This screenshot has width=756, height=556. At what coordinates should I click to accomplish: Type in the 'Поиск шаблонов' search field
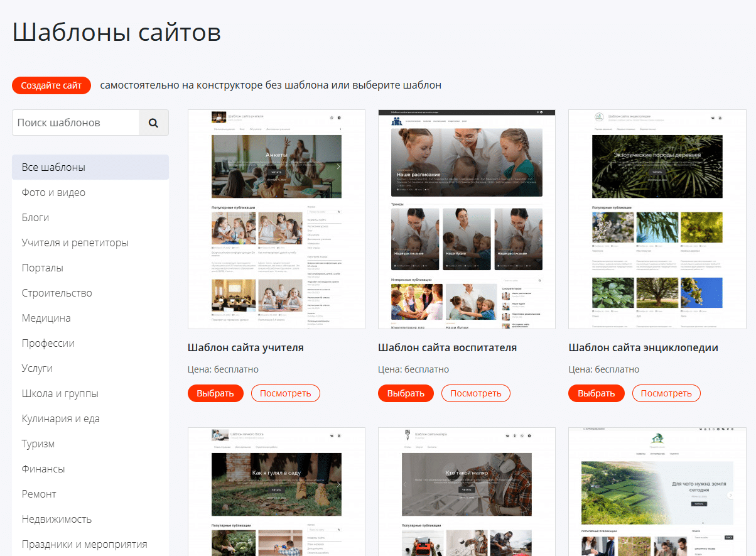[75, 123]
